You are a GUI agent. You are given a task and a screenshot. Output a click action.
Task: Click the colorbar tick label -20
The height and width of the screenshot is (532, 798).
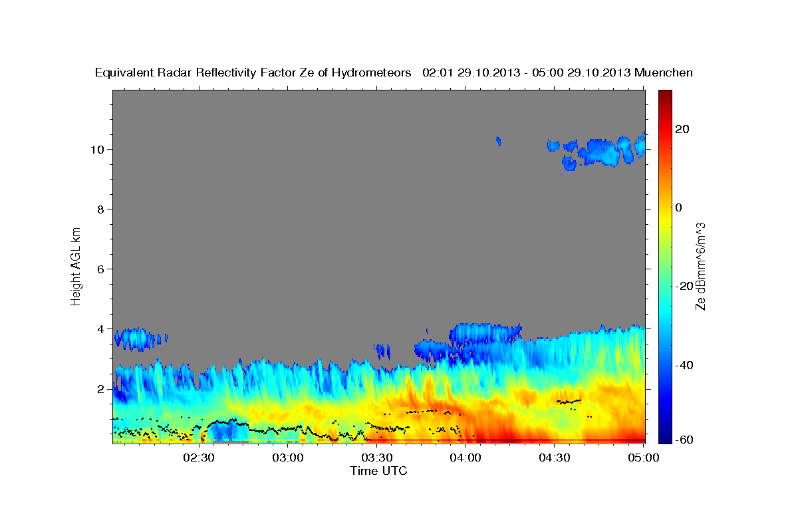click(683, 286)
